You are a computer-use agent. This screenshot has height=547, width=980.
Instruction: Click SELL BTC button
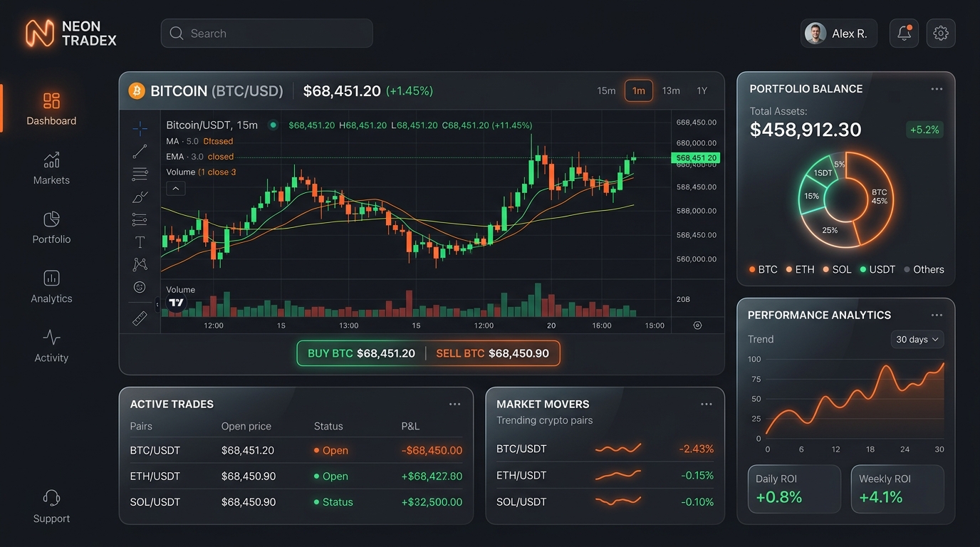point(492,353)
